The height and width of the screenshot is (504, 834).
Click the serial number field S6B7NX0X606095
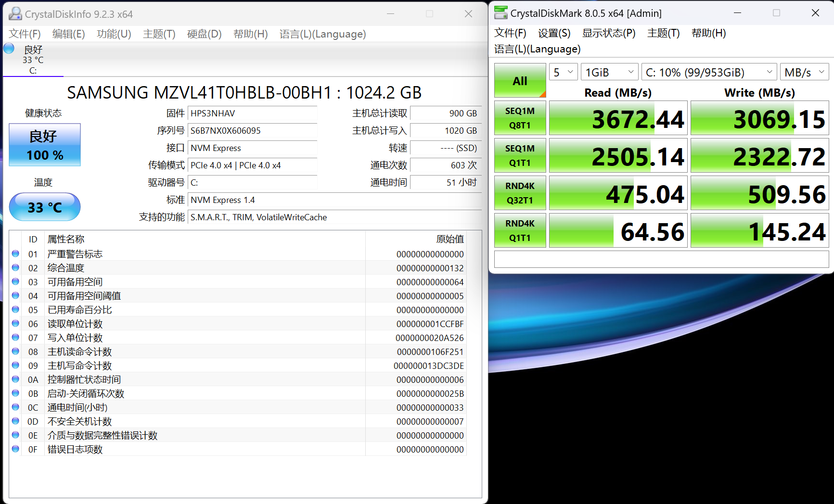point(253,130)
